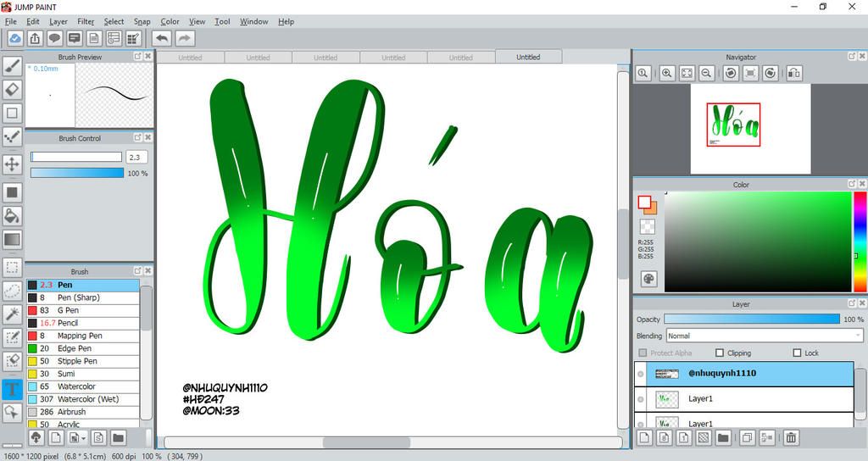The height and width of the screenshot is (461, 868).
Task: Pick the Gradient tool
Action: pos(12,240)
